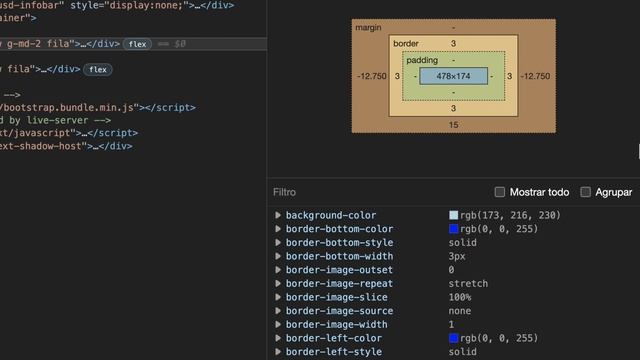Expand the background-color property
Image resolution: width=640 pixels, height=360 pixels.
tap(278, 215)
